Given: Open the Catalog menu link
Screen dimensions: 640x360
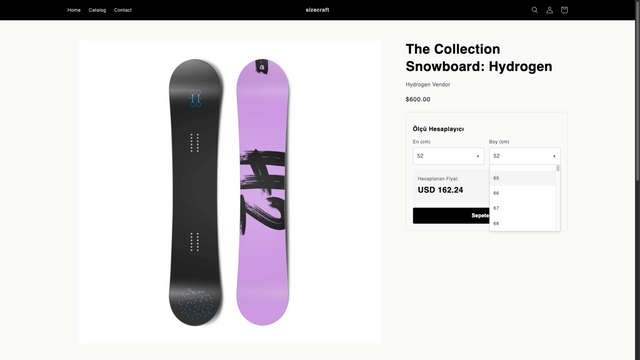Looking at the screenshot, I should (97, 10).
